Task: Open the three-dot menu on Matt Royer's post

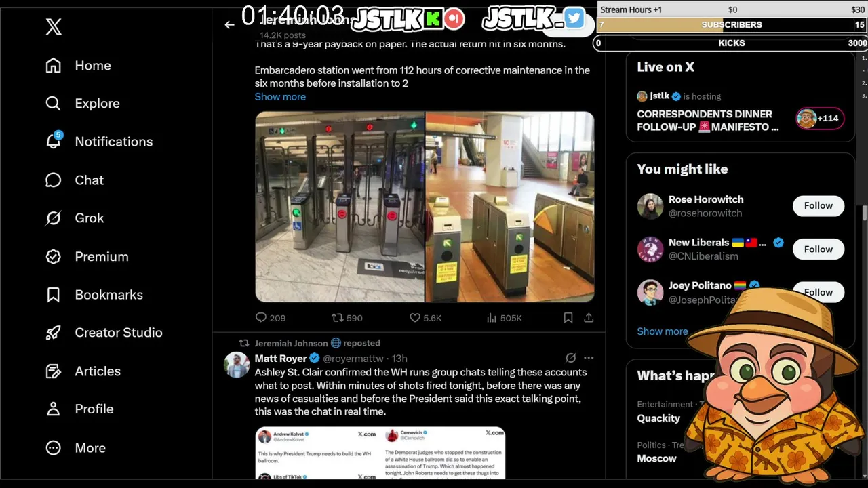Action: pos(589,358)
